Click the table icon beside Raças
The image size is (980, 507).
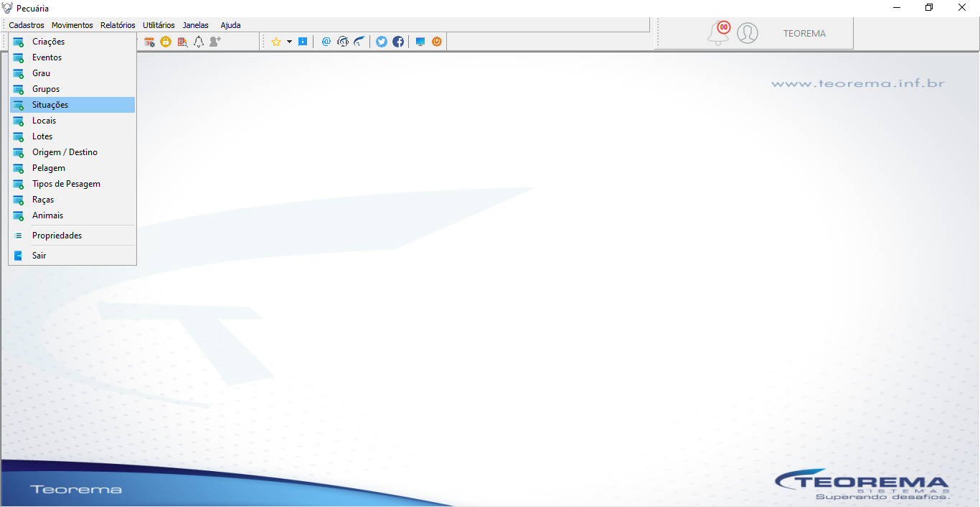pos(19,200)
